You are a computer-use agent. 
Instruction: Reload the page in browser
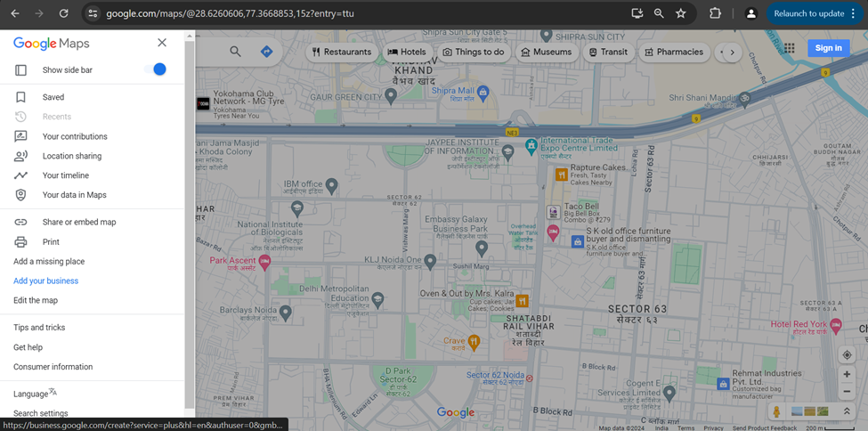click(x=64, y=13)
